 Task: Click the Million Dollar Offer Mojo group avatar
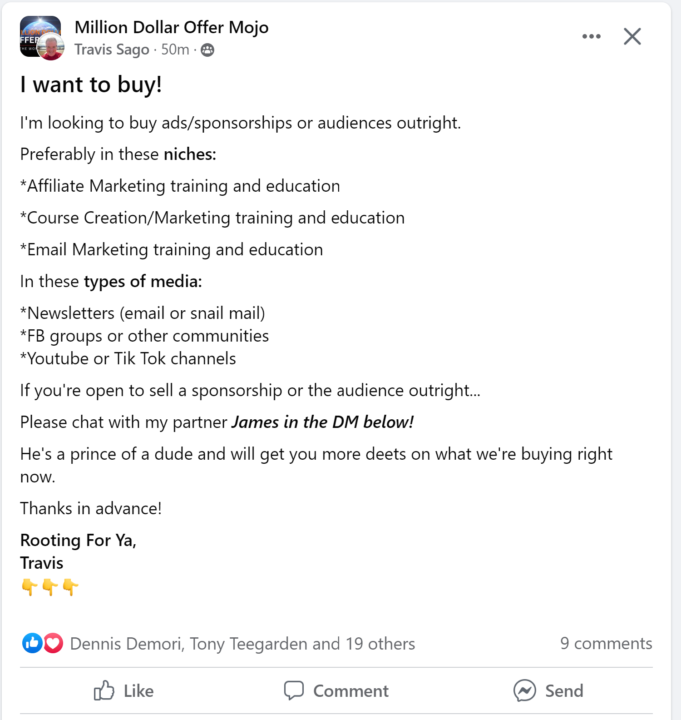pos(36,33)
